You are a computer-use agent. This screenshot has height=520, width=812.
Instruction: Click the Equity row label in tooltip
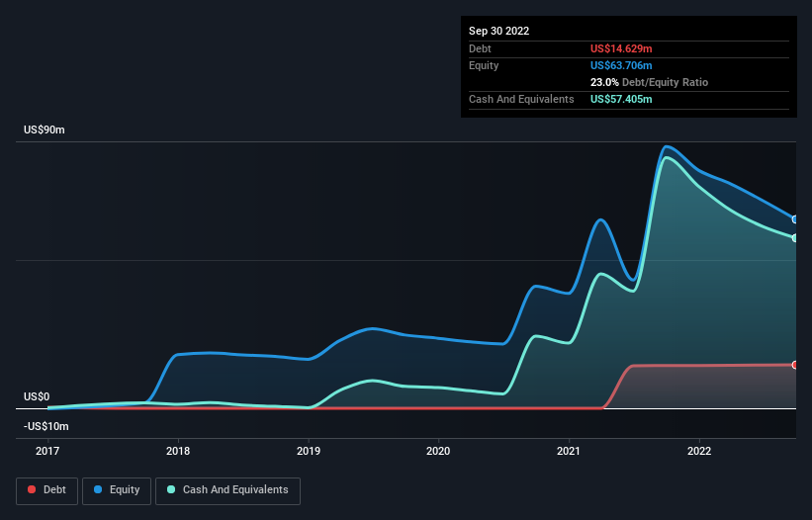tap(484, 65)
